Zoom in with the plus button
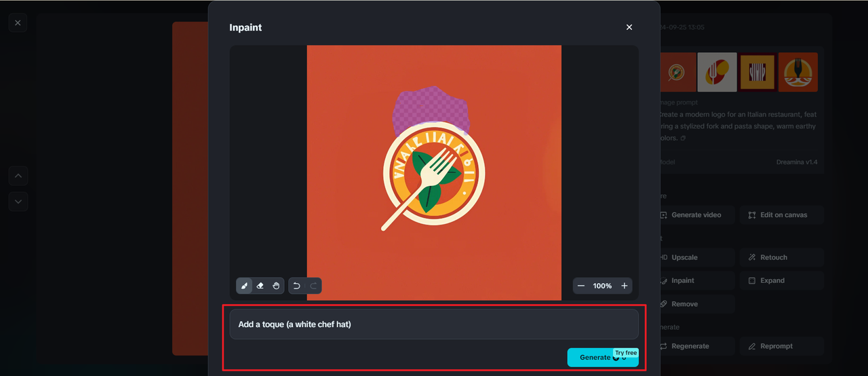868x376 pixels. [x=625, y=286]
